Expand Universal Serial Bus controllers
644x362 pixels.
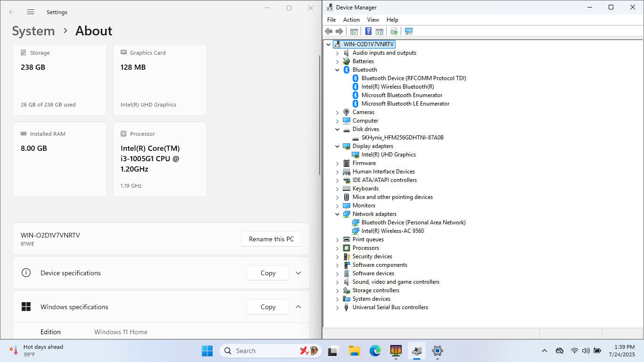tap(337, 307)
